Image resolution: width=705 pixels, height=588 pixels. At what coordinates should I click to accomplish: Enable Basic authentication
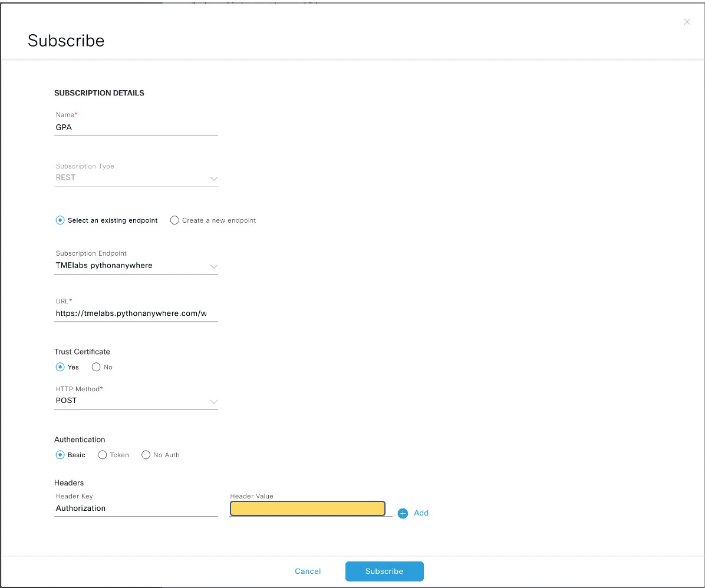tap(60, 455)
